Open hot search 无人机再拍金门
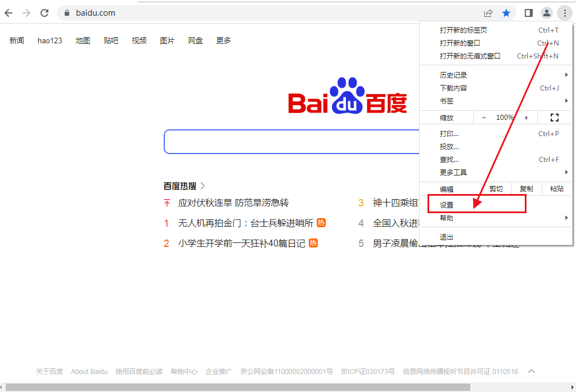Viewport: 576px width, 392px height. click(x=246, y=223)
